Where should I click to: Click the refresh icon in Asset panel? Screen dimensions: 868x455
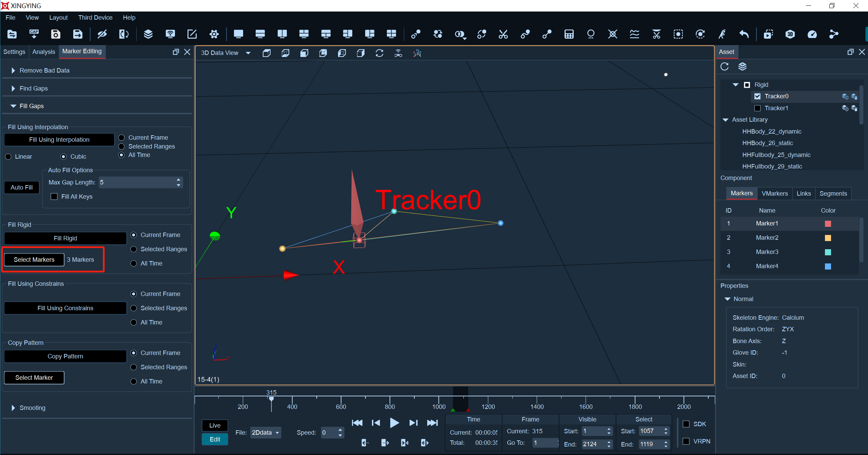coord(725,66)
